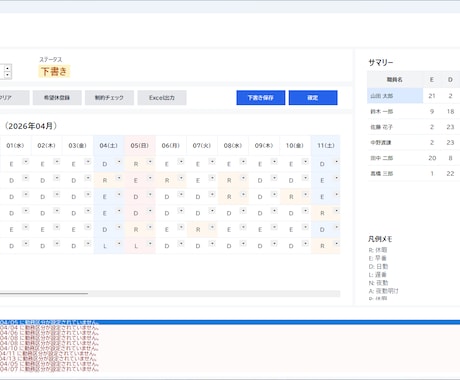
Task: Open dropdown of R cell under 07(火)
Action: pos(212,227)
